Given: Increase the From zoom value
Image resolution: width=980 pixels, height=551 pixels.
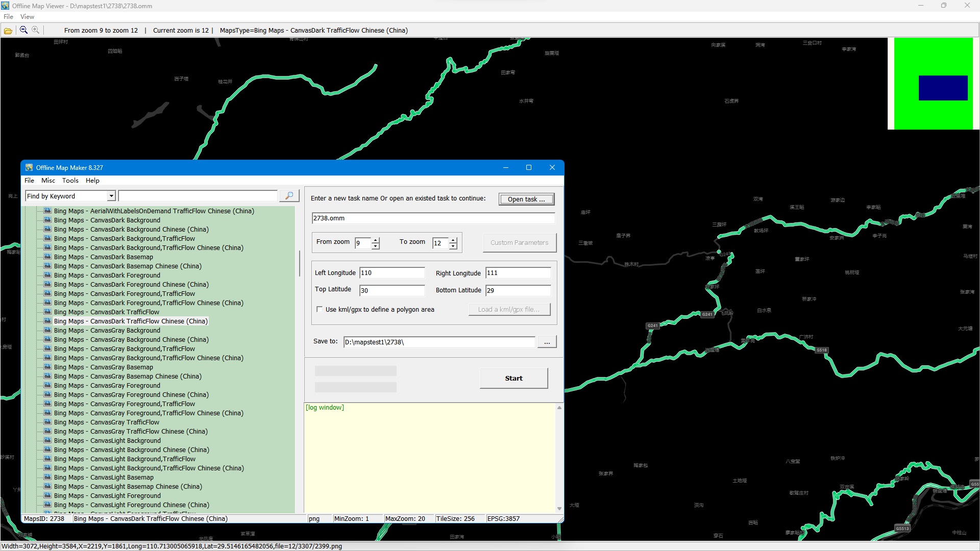Looking at the screenshot, I should (376, 240).
